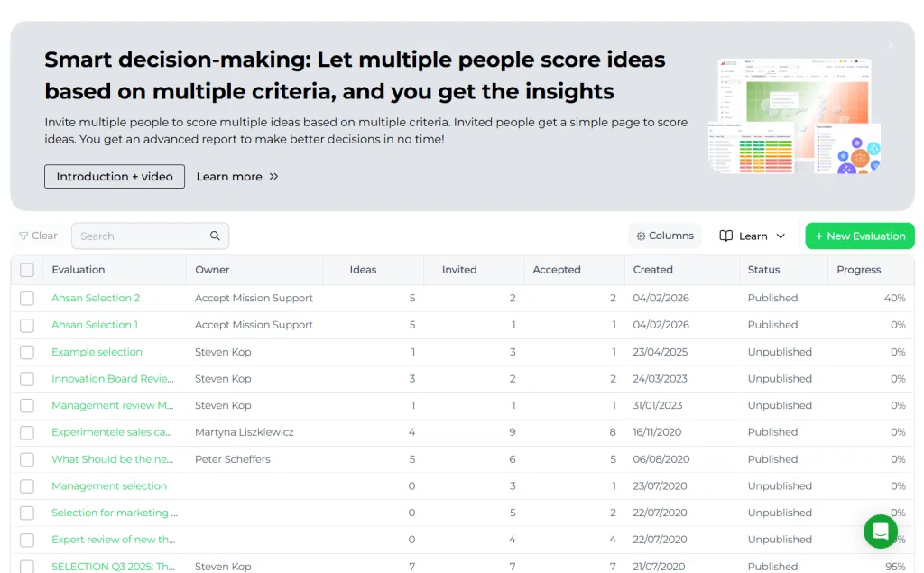
Task: Tick the Innovation Board Review row checkbox
Action: pos(27,379)
